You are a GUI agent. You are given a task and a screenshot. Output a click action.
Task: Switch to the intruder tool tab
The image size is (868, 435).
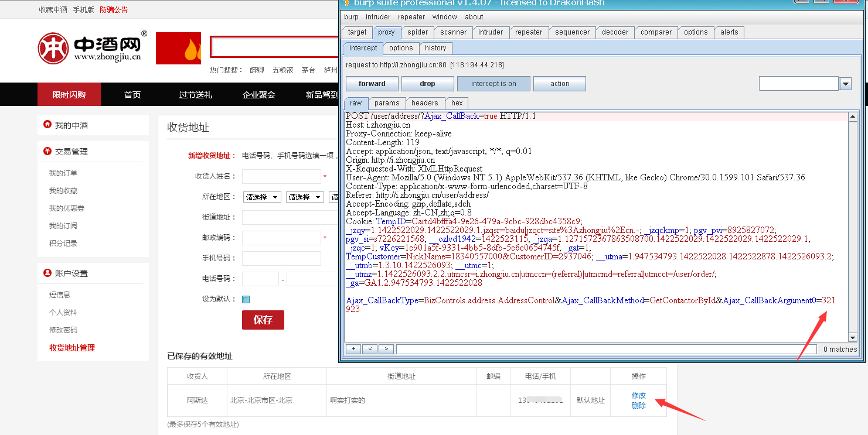491,32
